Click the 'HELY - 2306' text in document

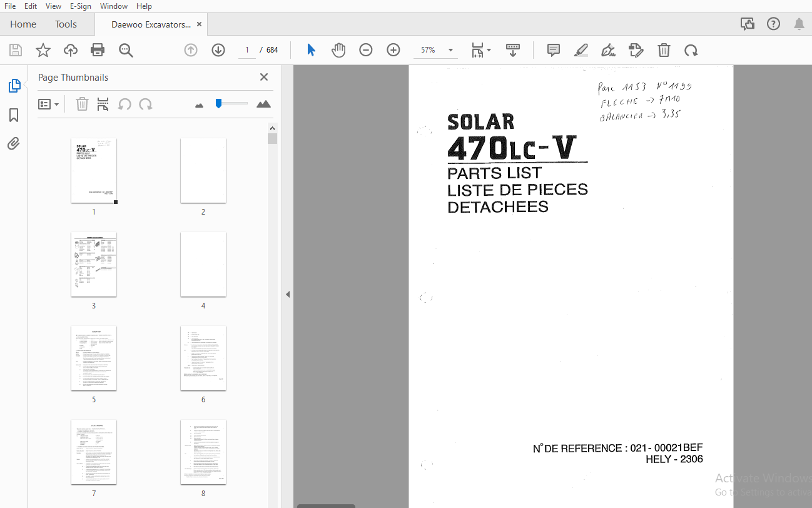point(674,459)
